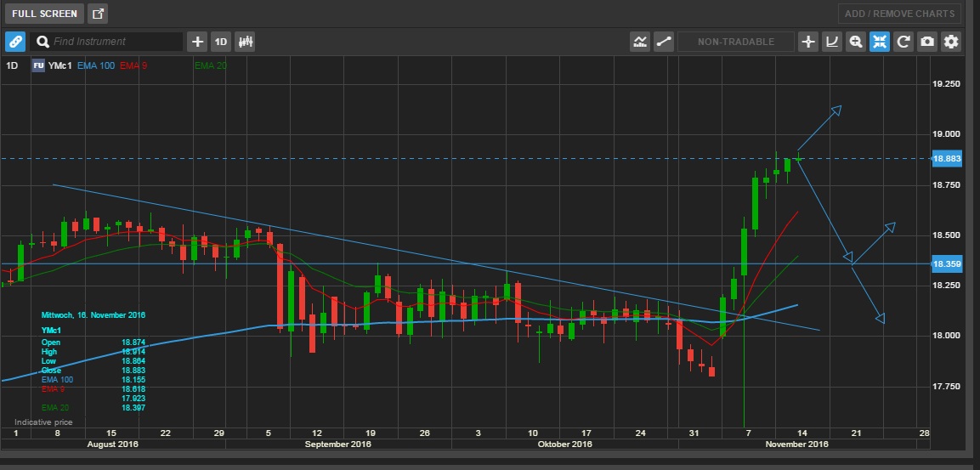Add instrument with the plus button
The image size is (980, 470).
pyautogui.click(x=197, y=42)
